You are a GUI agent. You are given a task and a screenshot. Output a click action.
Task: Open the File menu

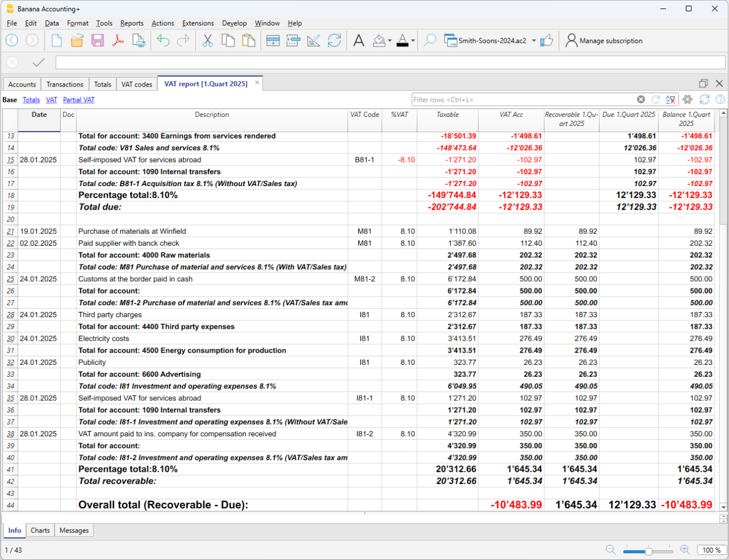(12, 23)
